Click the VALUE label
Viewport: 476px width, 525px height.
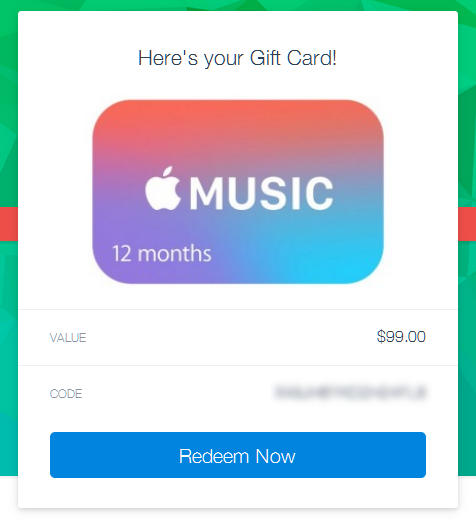(x=68, y=338)
